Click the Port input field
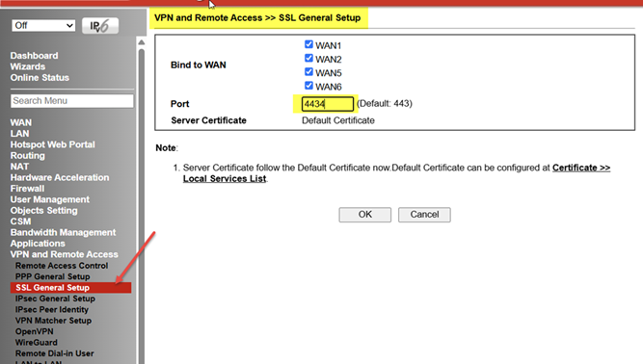Image resolution: width=643 pixels, height=364 pixels. pyautogui.click(x=327, y=104)
